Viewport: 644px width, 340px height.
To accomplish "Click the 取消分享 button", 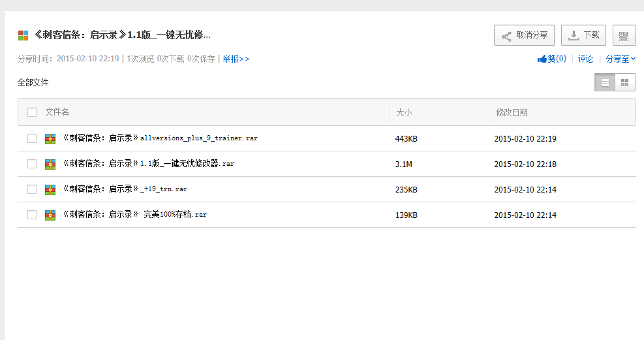I will (524, 35).
